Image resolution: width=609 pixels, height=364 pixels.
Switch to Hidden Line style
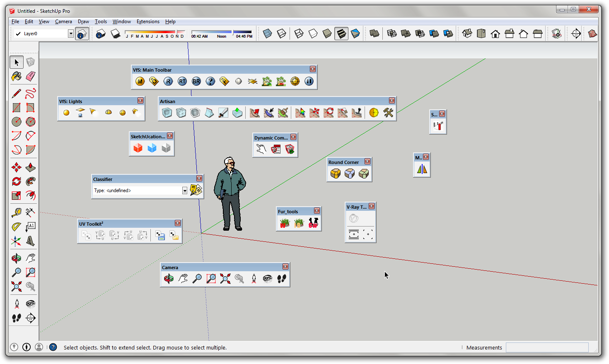[x=313, y=34]
